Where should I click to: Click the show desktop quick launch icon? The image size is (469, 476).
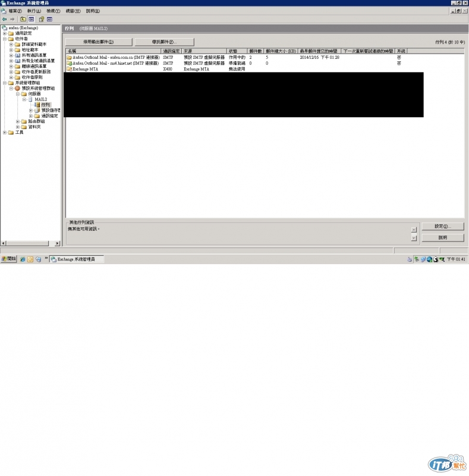(x=38, y=259)
